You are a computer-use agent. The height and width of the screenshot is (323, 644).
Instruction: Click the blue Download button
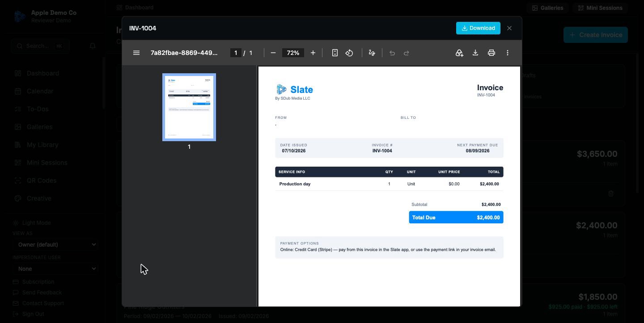coord(478,28)
